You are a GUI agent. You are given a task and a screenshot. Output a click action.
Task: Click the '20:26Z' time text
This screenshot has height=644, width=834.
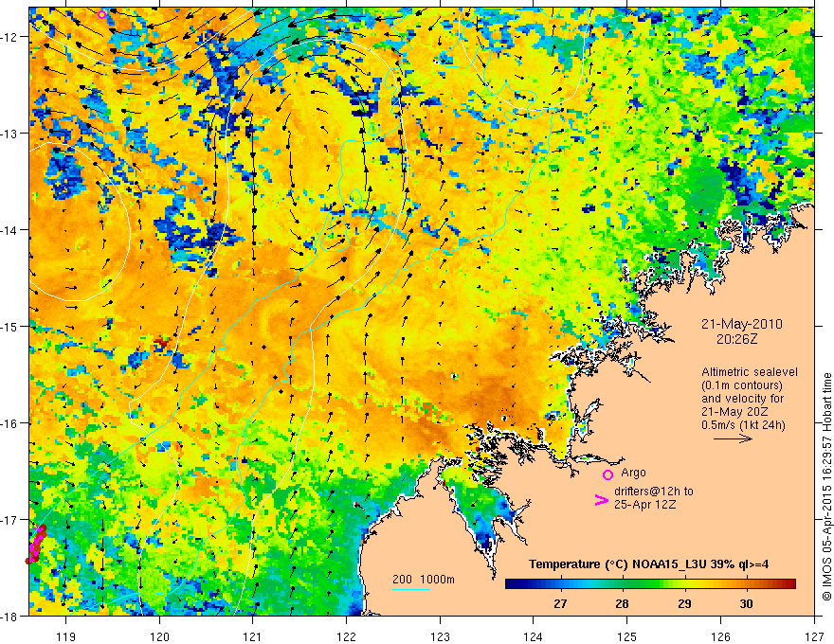736,339
